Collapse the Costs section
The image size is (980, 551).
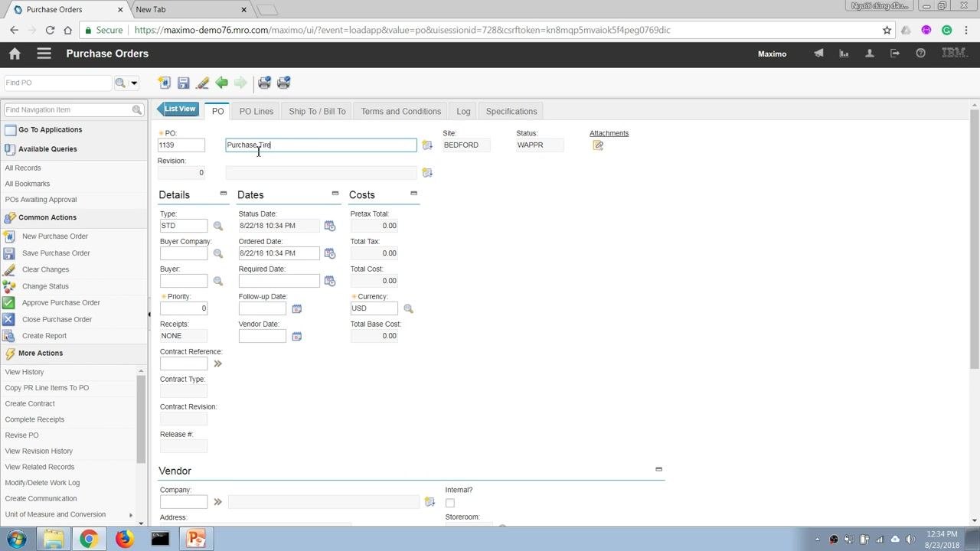tap(413, 194)
